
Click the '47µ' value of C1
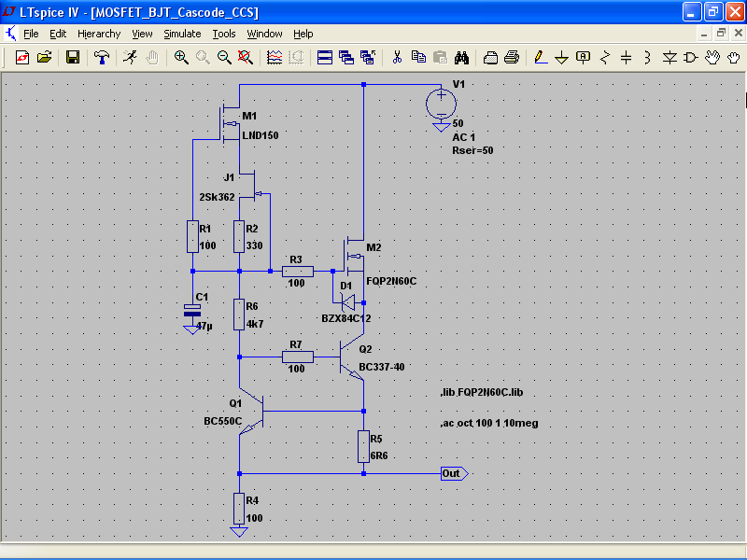204,326
